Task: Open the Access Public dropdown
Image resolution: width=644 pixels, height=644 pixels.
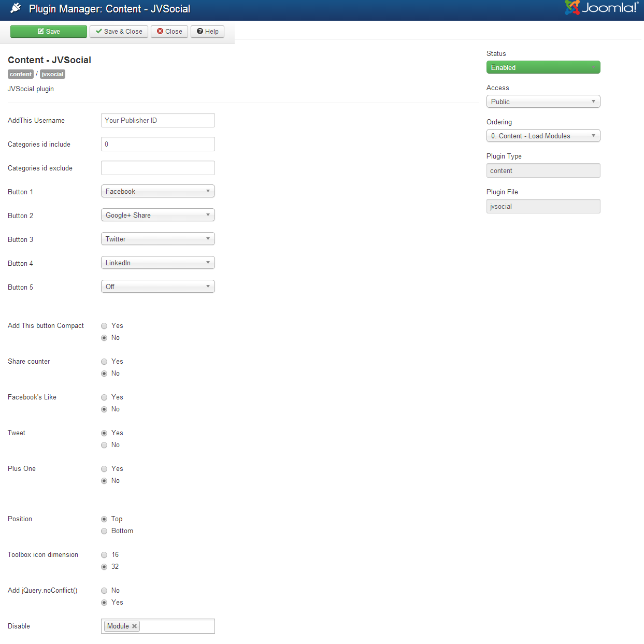Action: [543, 102]
